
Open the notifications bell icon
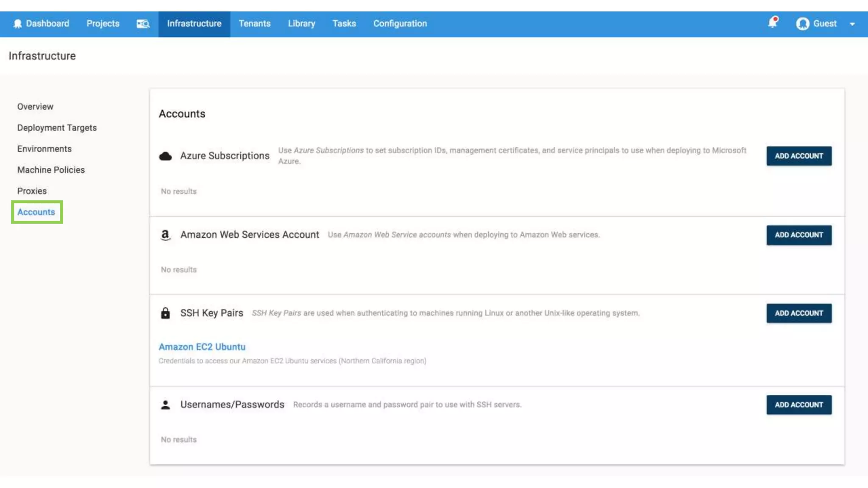tap(773, 22)
